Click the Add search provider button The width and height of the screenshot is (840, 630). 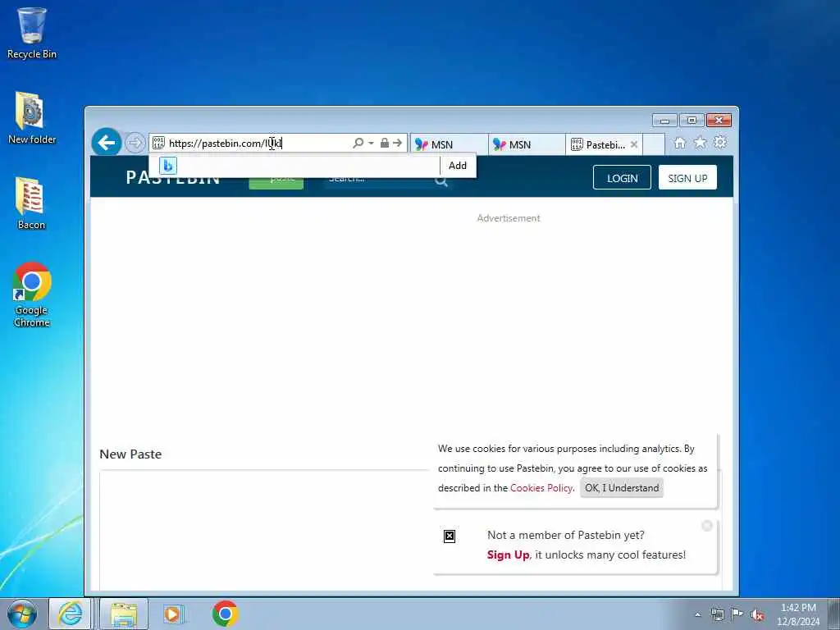tap(458, 166)
